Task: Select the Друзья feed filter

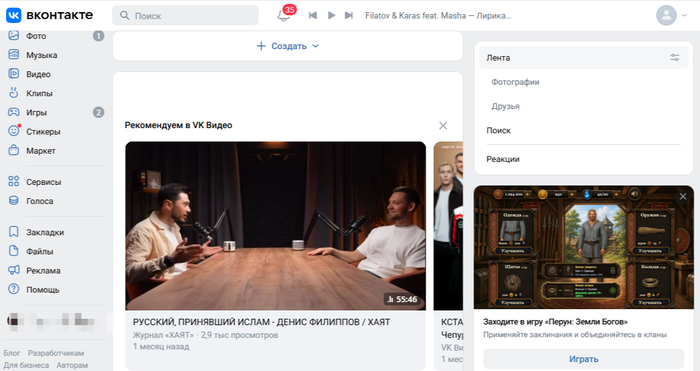Action: [505, 106]
